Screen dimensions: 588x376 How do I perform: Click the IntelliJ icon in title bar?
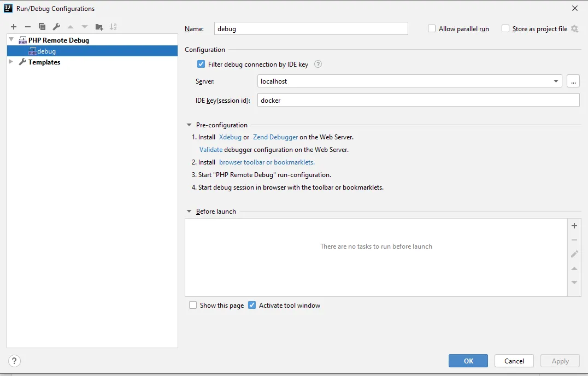(8, 8)
